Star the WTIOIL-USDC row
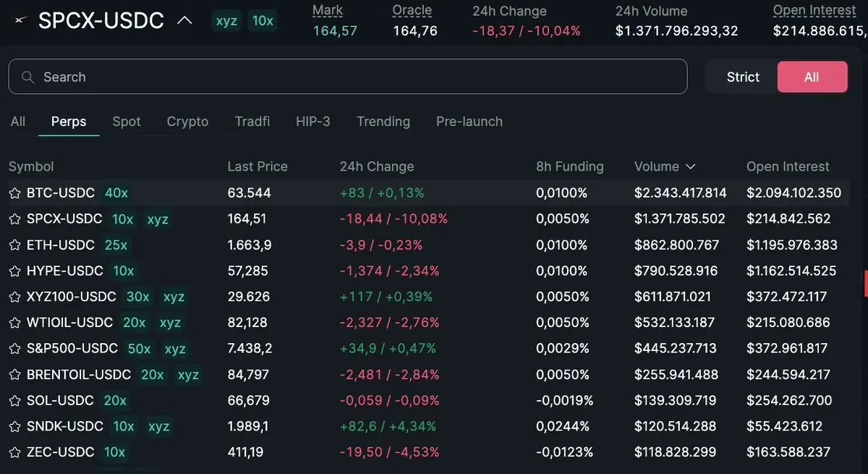Viewport: 868px width, 474px height. pos(14,323)
